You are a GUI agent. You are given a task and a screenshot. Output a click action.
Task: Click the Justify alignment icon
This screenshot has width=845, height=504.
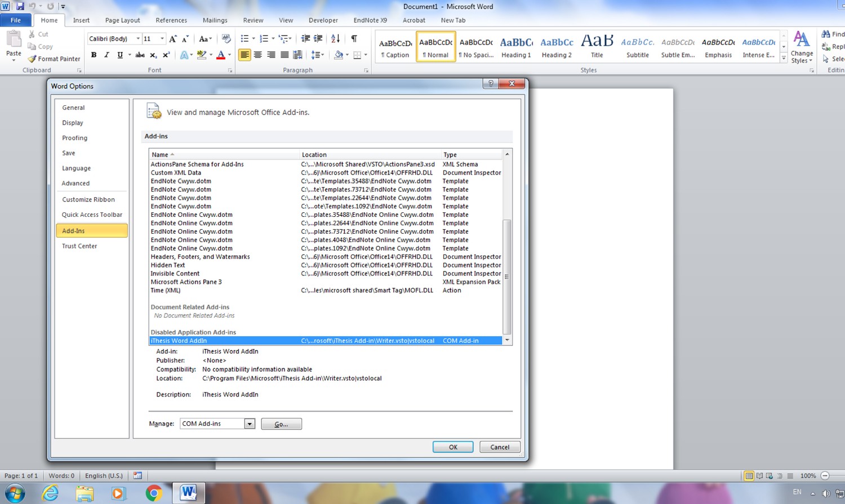coord(284,55)
